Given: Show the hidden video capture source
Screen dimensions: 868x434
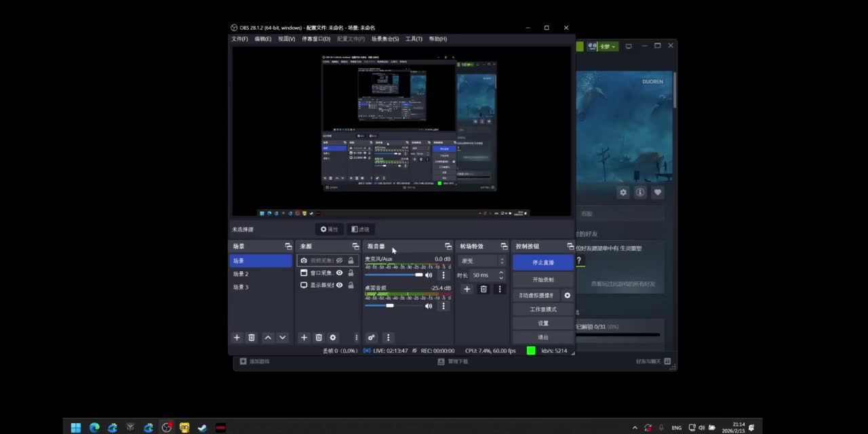Looking at the screenshot, I should point(340,260).
